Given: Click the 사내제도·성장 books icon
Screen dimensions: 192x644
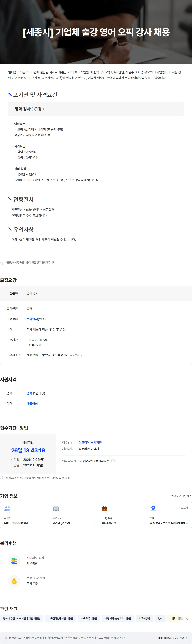Looking at the screenshot, I should pyautogui.click(x=14, y=561).
